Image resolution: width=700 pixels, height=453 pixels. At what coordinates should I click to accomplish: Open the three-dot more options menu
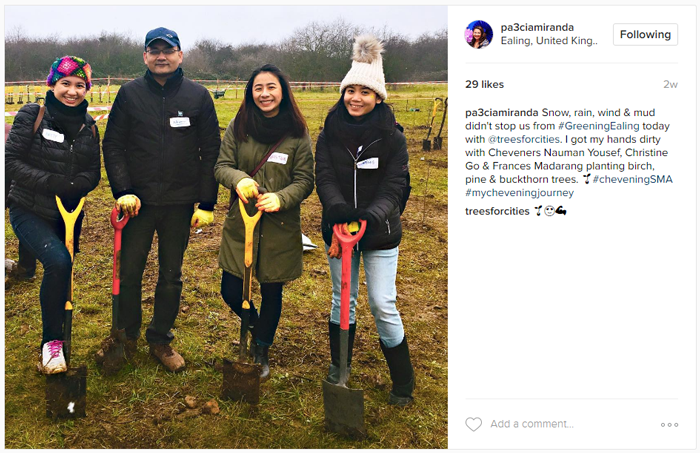pyautogui.click(x=669, y=424)
